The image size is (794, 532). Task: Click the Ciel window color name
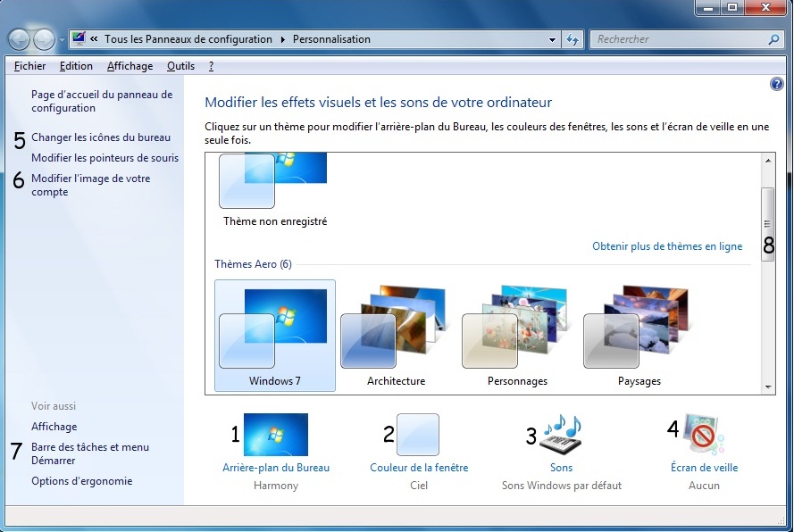pos(419,486)
